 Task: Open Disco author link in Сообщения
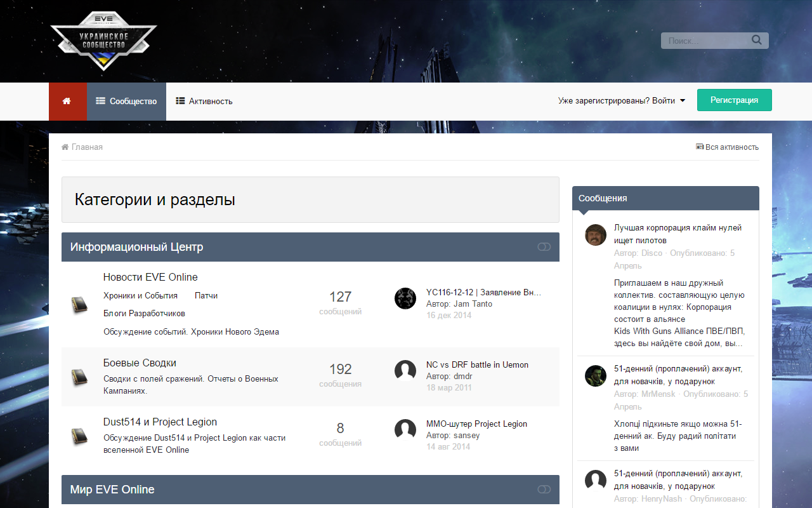pyautogui.click(x=652, y=253)
